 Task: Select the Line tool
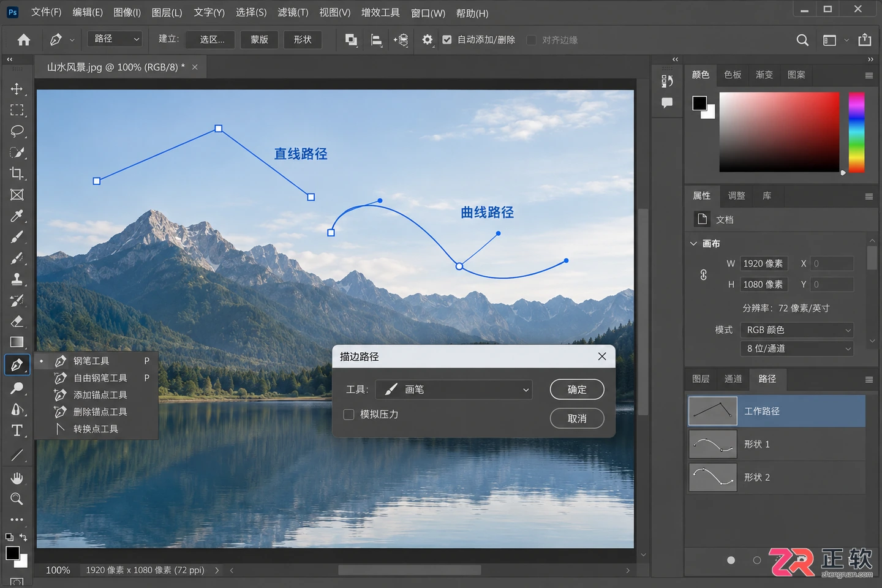pos(17,455)
